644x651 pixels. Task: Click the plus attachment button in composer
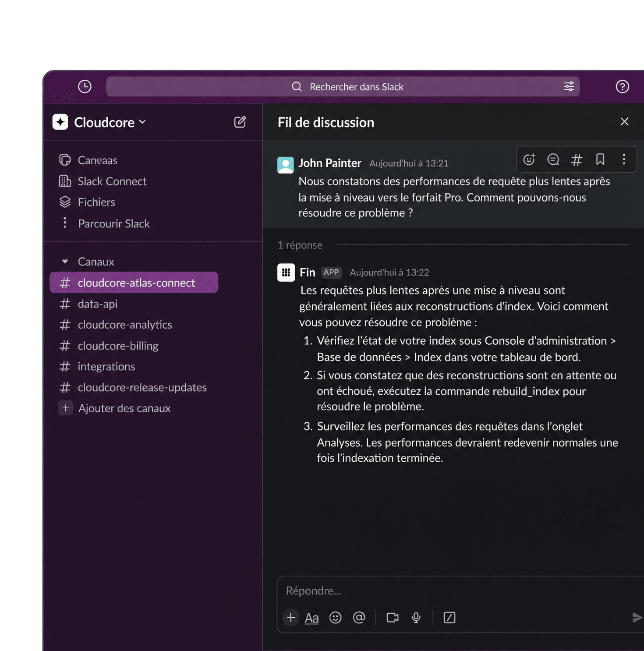[x=291, y=618]
